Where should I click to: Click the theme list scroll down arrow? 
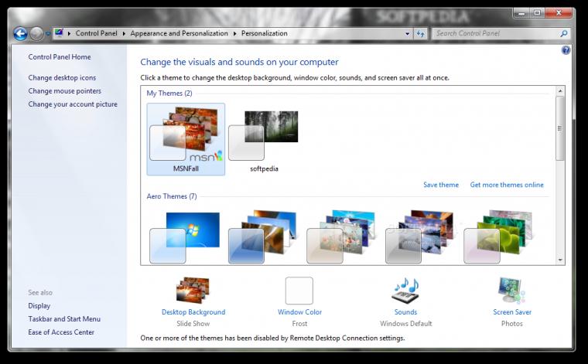560,260
